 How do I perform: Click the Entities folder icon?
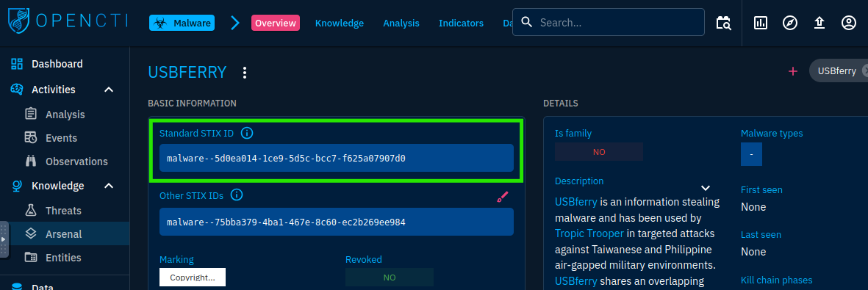click(31, 258)
